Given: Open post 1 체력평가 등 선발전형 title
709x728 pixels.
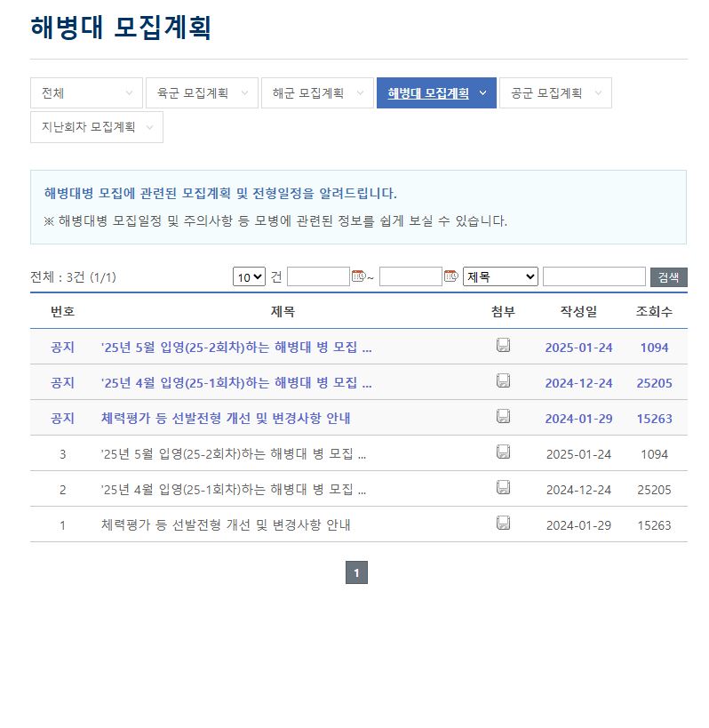Looking at the screenshot, I should pos(226,524).
